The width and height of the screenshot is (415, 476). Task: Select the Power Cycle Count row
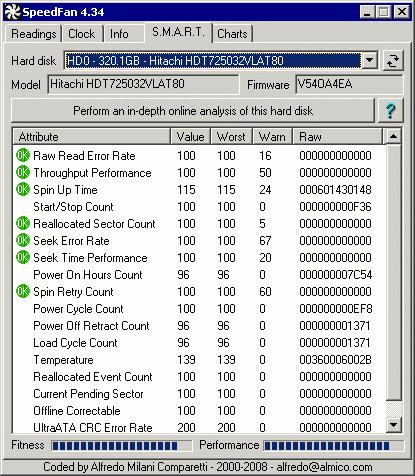(200, 309)
